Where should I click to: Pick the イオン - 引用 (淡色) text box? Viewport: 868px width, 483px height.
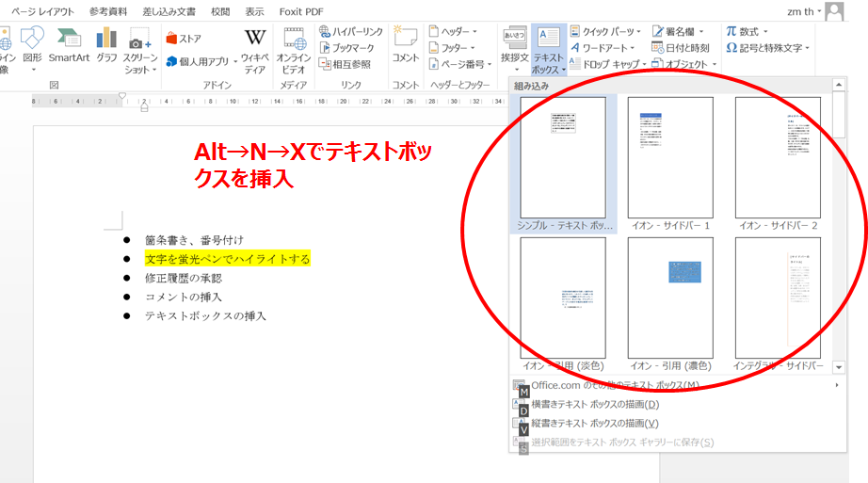click(x=564, y=304)
